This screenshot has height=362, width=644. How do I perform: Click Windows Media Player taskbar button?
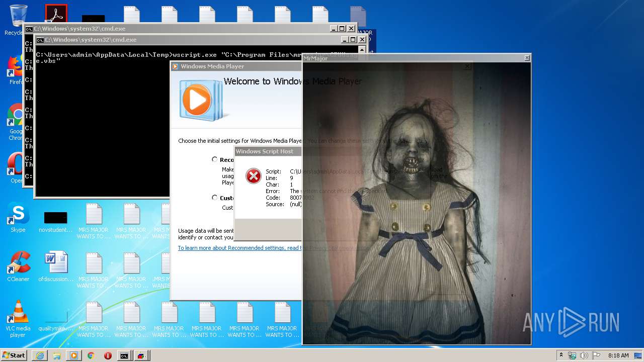[x=74, y=355]
